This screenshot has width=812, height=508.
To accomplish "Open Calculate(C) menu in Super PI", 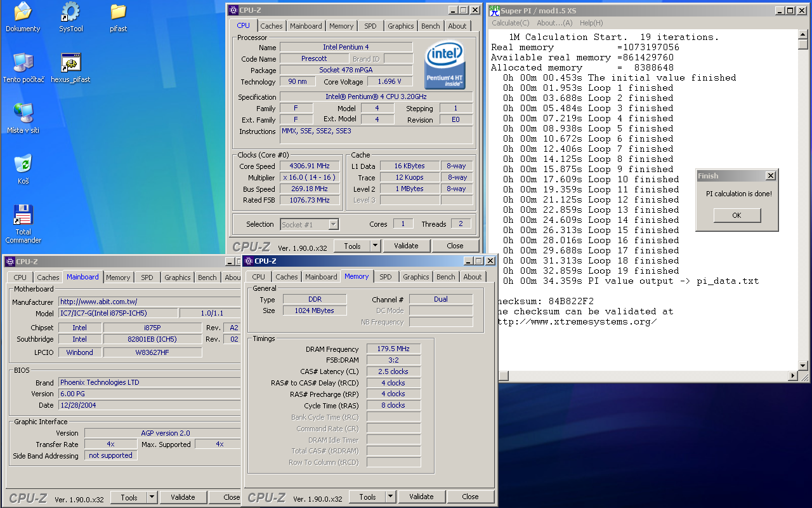I will coord(511,23).
